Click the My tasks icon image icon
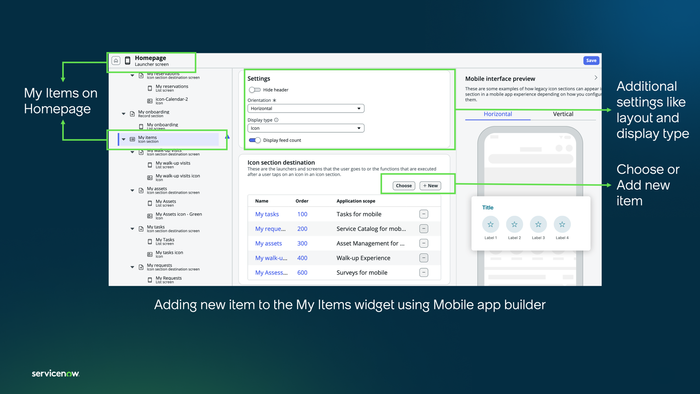Screen dimensions: 700x394 [x=150, y=254]
